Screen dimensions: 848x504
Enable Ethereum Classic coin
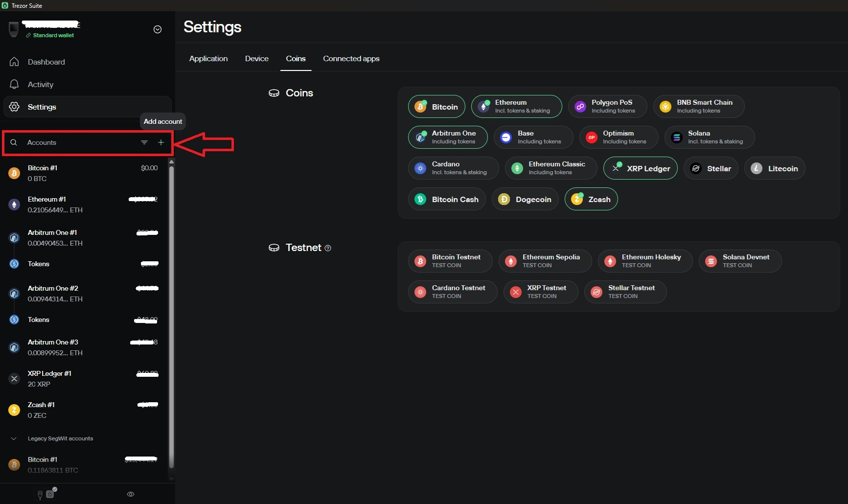click(551, 168)
